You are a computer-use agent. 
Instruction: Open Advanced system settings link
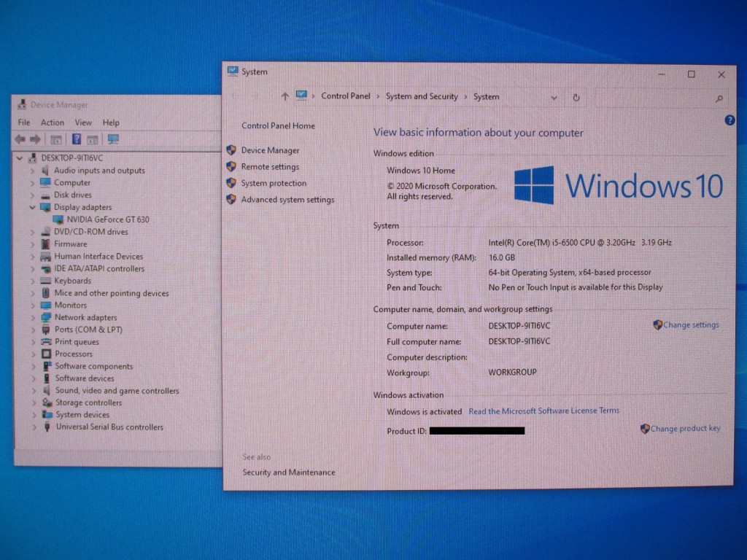[287, 200]
